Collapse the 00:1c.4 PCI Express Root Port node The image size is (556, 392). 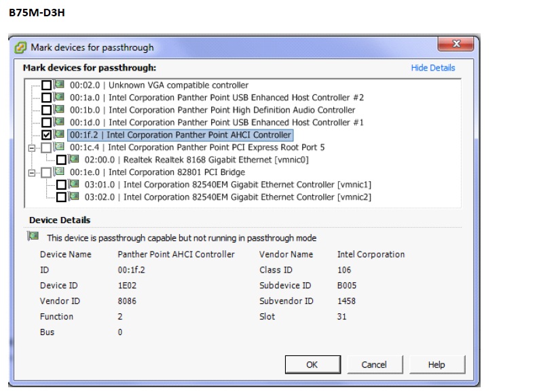pos(32,148)
